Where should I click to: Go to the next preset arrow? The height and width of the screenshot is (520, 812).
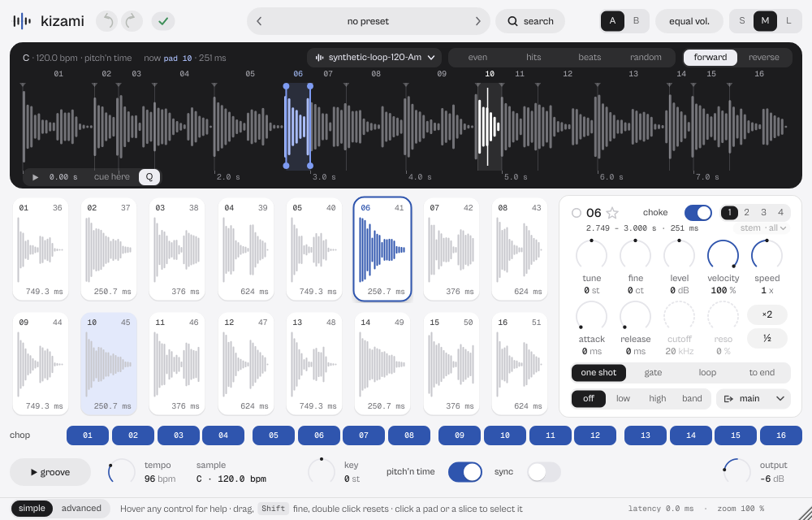point(478,21)
